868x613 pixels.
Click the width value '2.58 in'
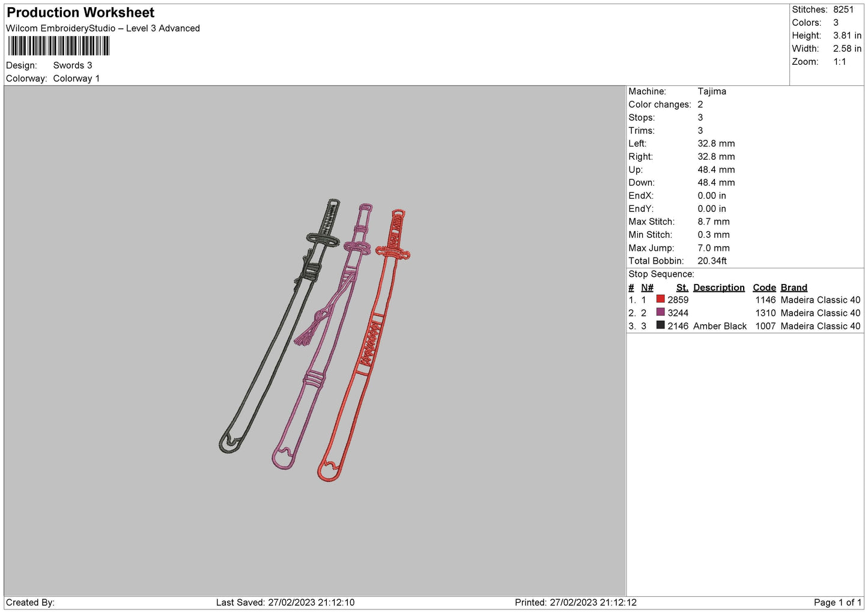pos(847,49)
